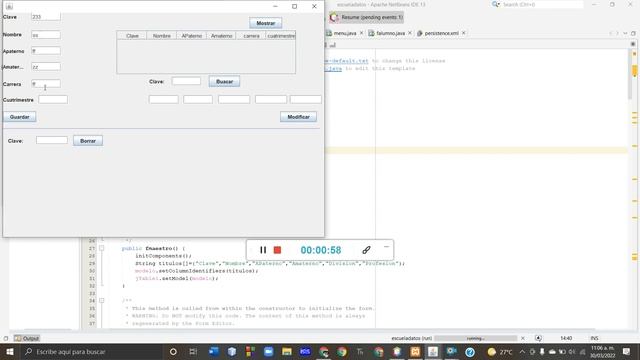
Task: Open the Output tab at bottom
Action: (27, 338)
